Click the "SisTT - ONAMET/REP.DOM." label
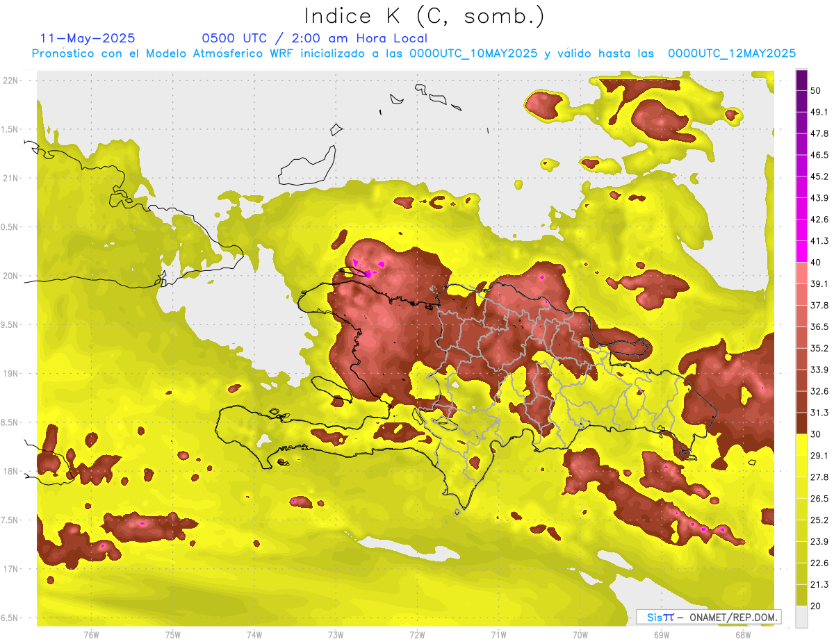The height and width of the screenshot is (644, 834). pos(708,617)
